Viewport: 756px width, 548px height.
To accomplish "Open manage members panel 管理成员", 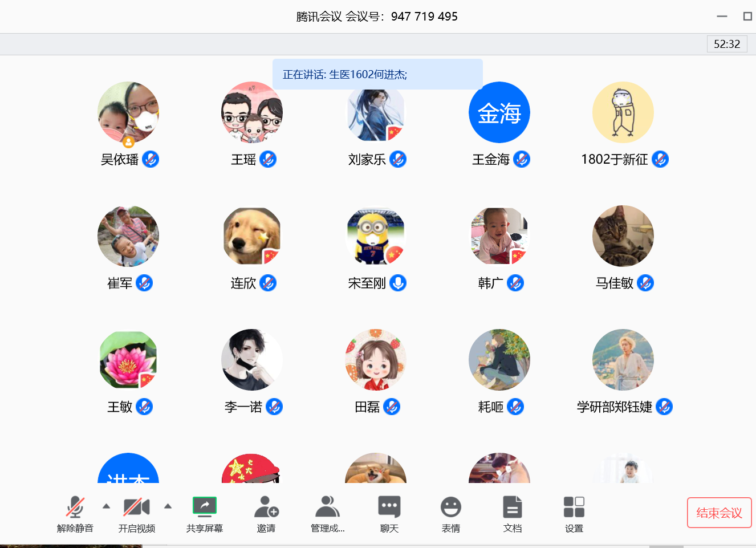I will 327,513.
